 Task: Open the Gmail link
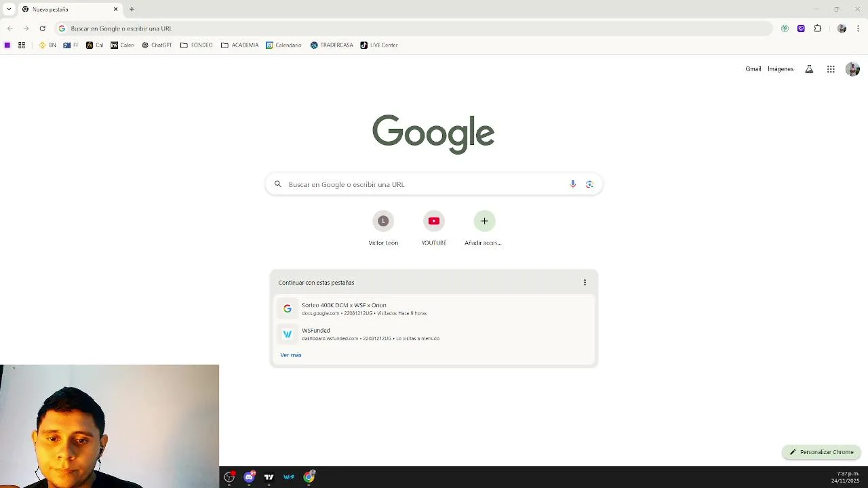753,69
